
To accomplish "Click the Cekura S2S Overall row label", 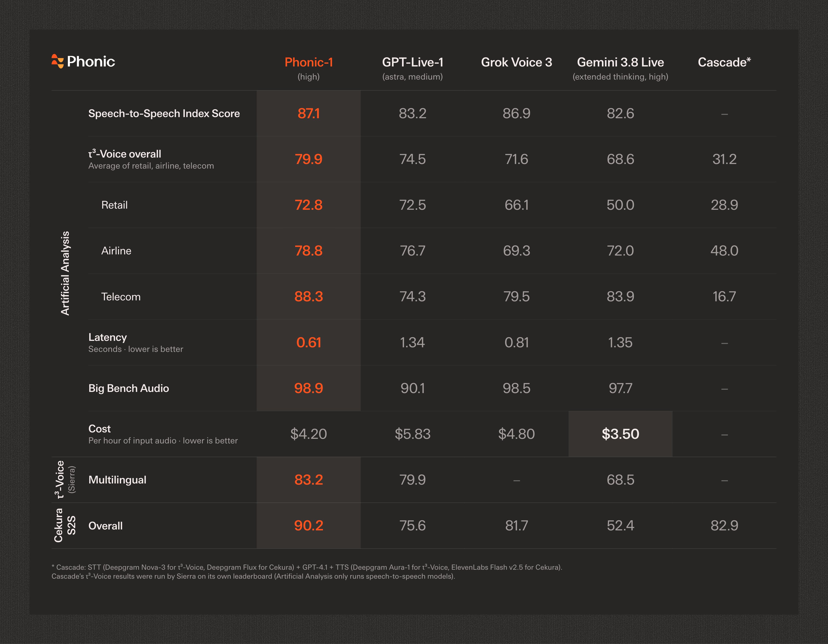I will [x=105, y=526].
